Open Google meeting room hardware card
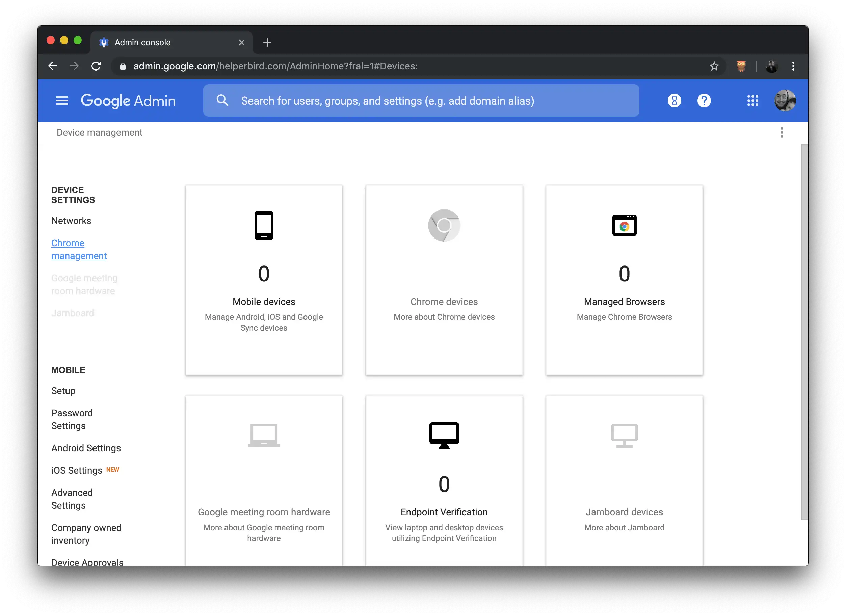This screenshot has height=616, width=846. (x=264, y=512)
